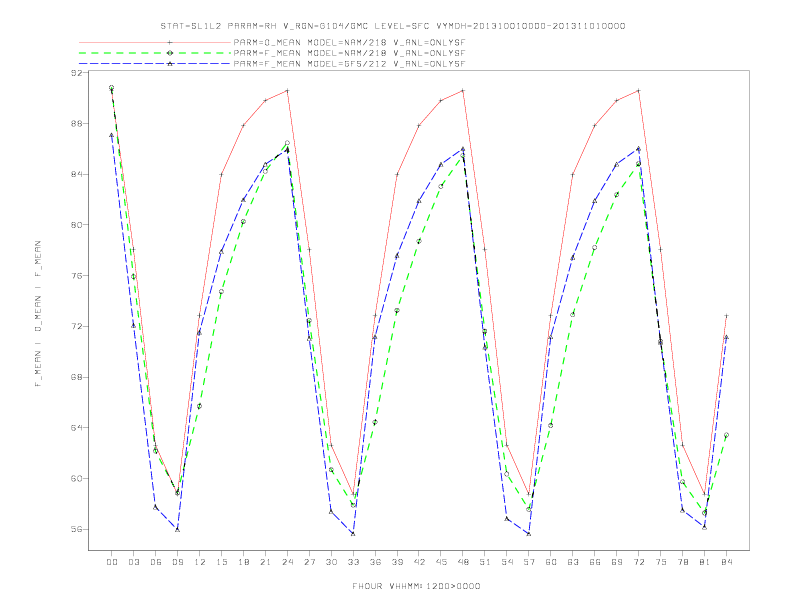The image size is (792, 612).
Task: Click x-axis tick label 03
Action: 133,562
